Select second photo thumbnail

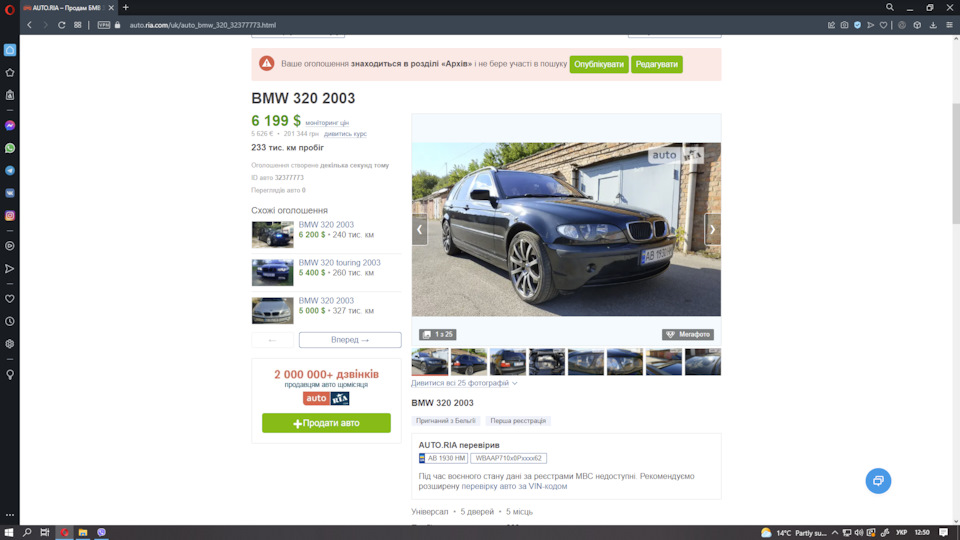click(468, 362)
